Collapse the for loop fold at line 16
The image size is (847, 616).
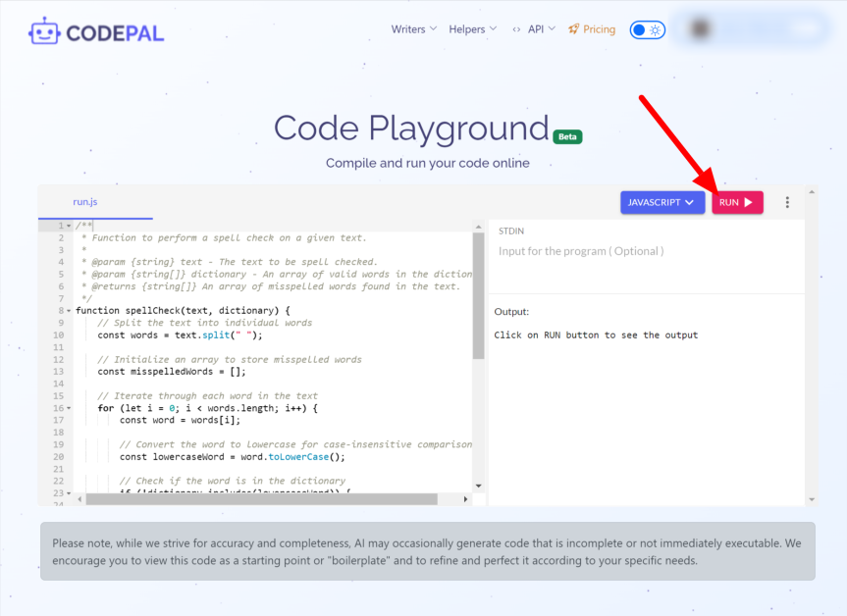tap(69, 408)
